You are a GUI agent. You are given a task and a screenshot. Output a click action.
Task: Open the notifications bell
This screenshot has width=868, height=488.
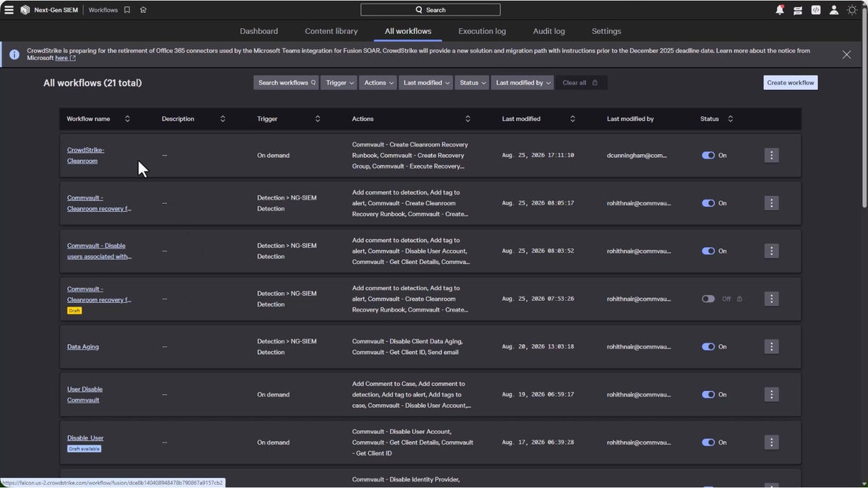tap(780, 10)
